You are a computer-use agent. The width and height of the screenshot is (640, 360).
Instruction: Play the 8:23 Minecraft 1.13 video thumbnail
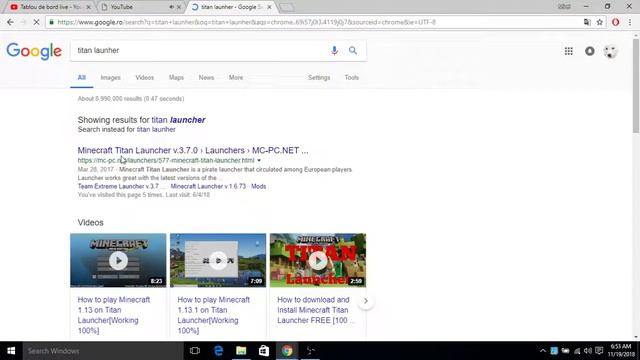(118, 260)
